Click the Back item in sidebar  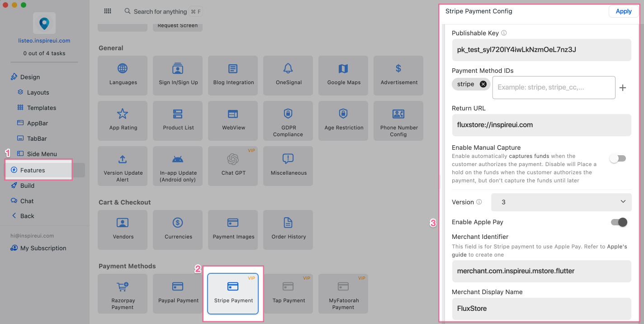pyautogui.click(x=27, y=216)
